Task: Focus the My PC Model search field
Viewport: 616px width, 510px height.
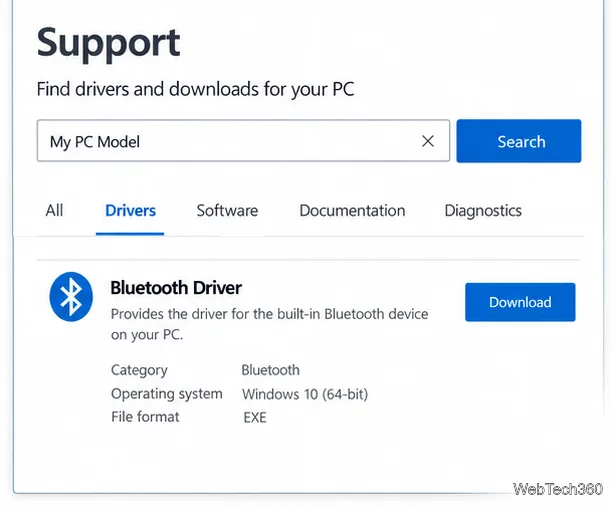Action: click(243, 141)
